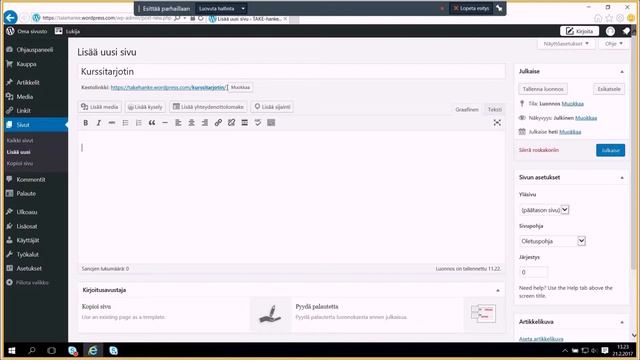
Task: Click Tallenna luonnos button
Action: pos(543,89)
